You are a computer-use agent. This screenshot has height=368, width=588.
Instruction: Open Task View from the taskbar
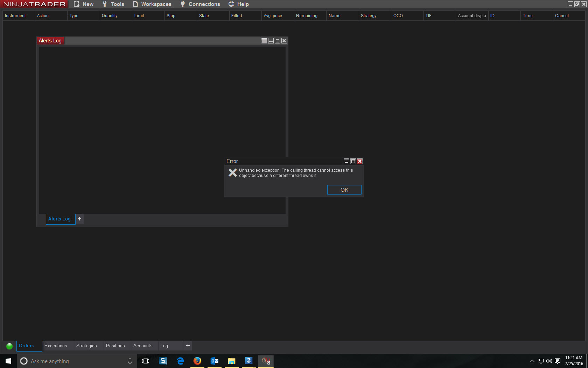click(x=146, y=361)
